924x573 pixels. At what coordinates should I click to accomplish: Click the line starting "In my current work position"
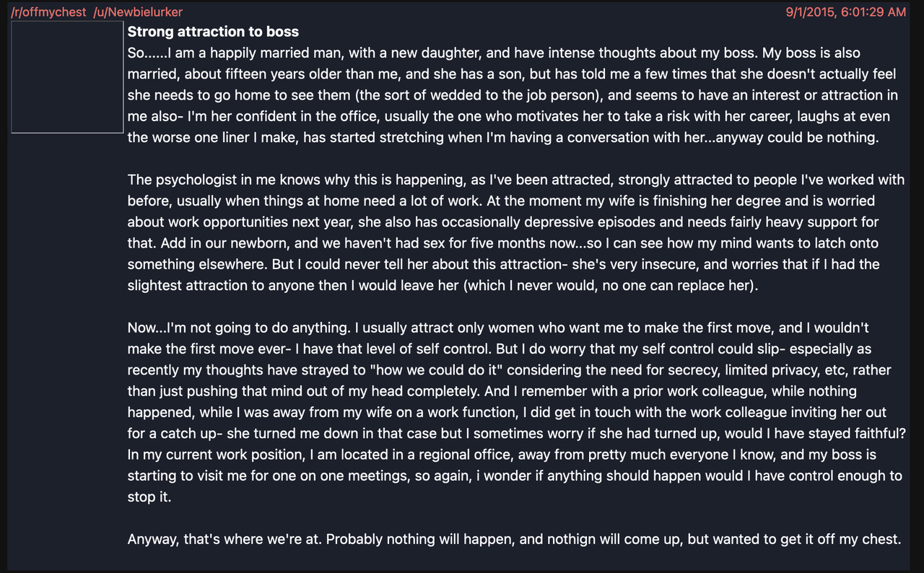pos(502,455)
